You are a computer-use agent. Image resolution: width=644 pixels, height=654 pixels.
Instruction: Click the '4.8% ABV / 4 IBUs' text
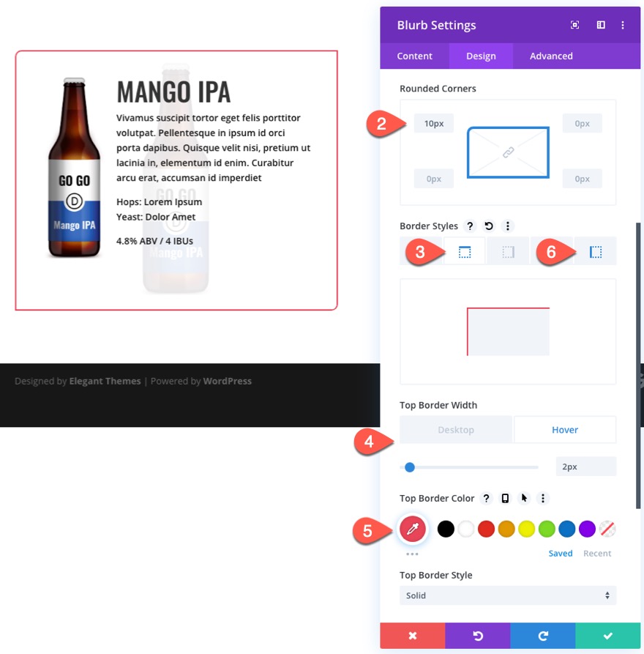coord(154,241)
